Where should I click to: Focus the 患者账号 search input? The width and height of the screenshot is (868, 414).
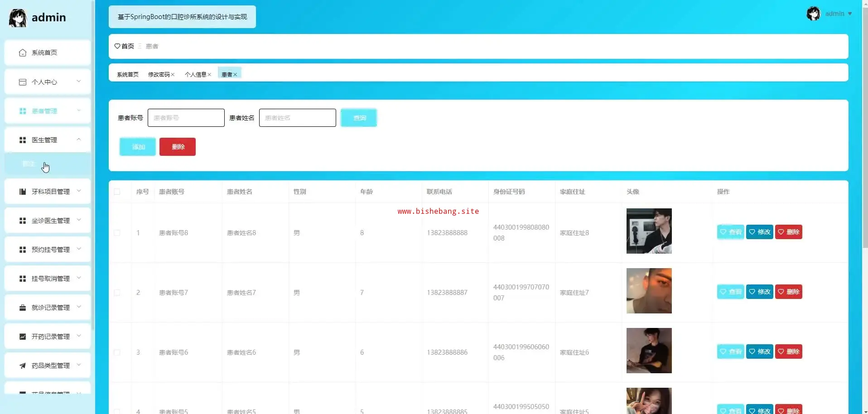(x=186, y=118)
